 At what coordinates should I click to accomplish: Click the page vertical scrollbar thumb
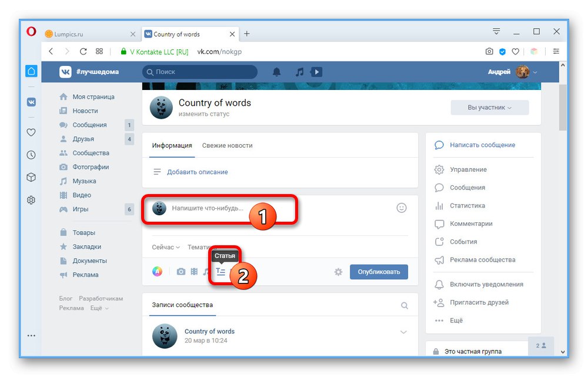[x=563, y=107]
